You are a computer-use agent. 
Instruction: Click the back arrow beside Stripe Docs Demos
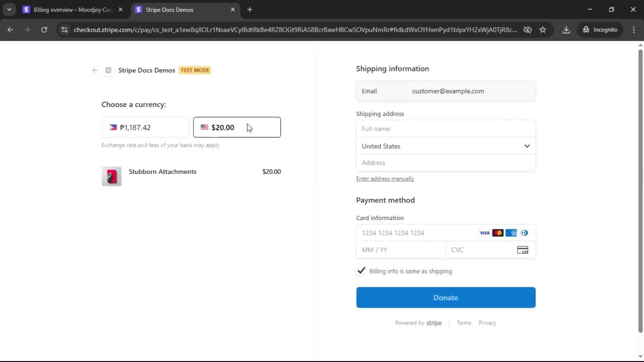tap(95, 70)
